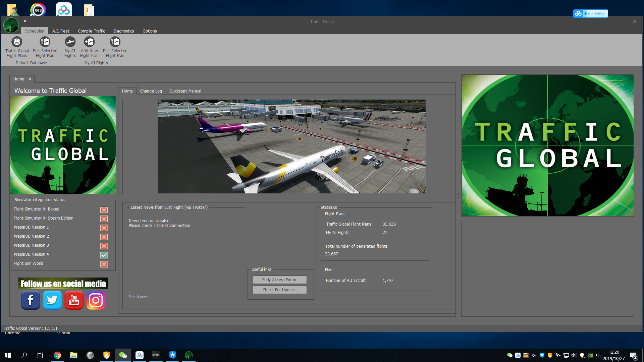Image resolution: width=644 pixels, height=362 pixels.
Task: Open the Diagnostics ribbon tab
Action: tap(124, 31)
